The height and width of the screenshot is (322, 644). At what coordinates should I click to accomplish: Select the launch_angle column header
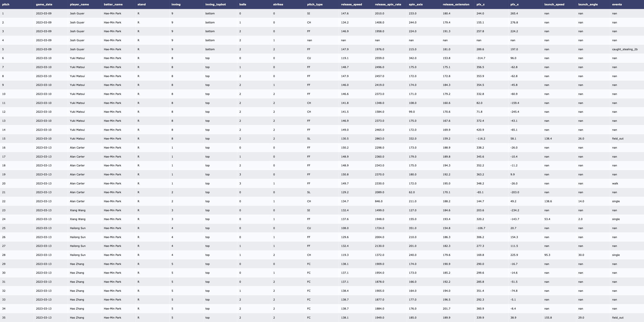point(588,5)
